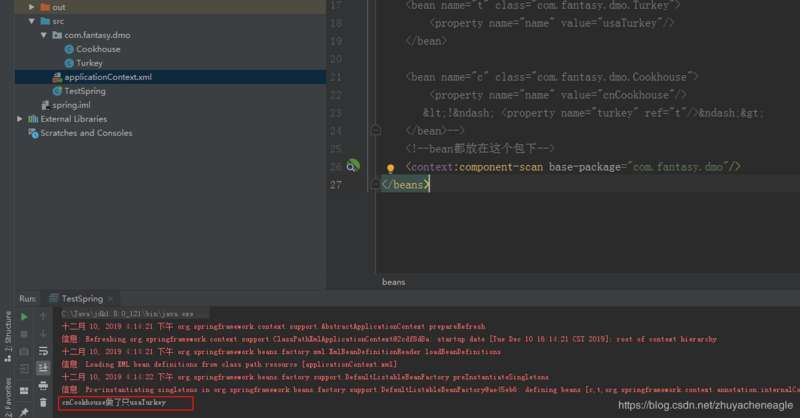This screenshot has width=800, height=418.
Task: Click the closing </beans> tag
Action: (406, 185)
